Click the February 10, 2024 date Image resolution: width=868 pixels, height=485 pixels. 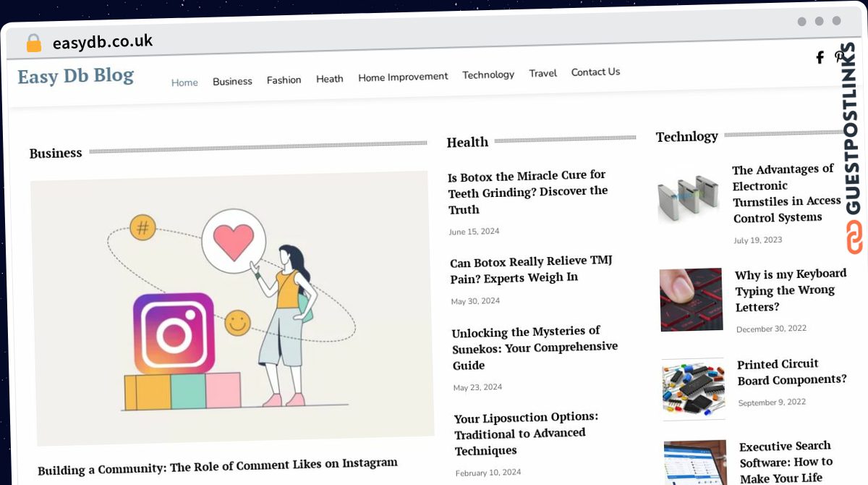click(488, 473)
